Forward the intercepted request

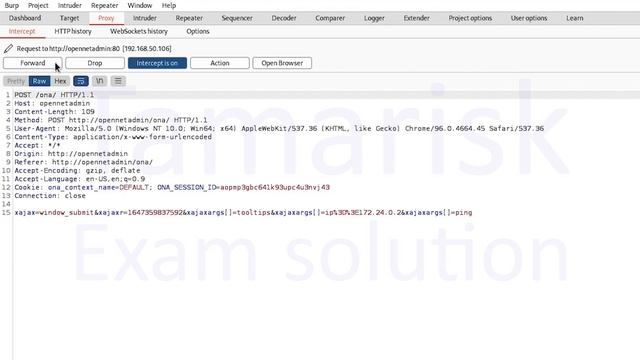point(33,63)
